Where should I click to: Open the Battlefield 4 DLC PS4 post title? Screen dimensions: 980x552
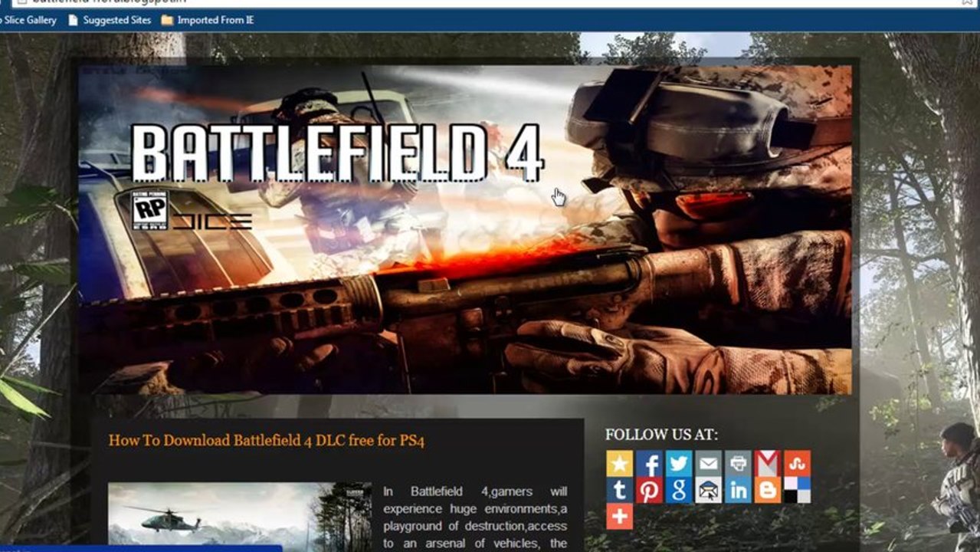(x=267, y=440)
